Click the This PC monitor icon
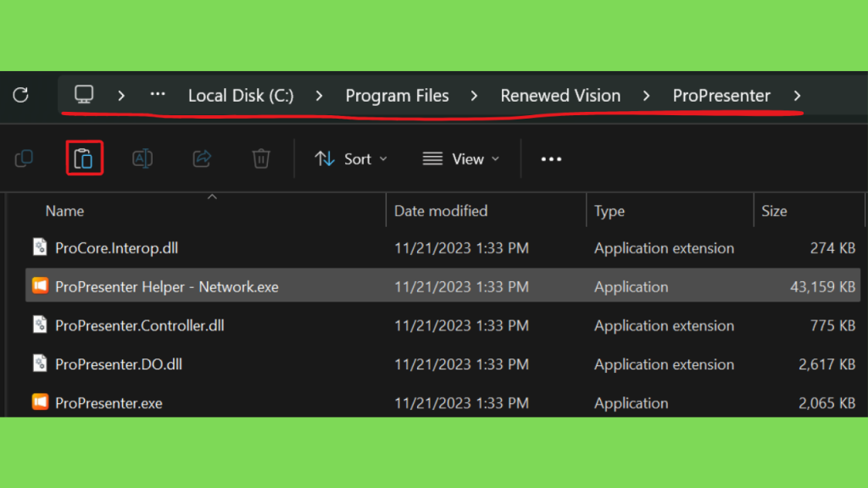 click(x=84, y=95)
